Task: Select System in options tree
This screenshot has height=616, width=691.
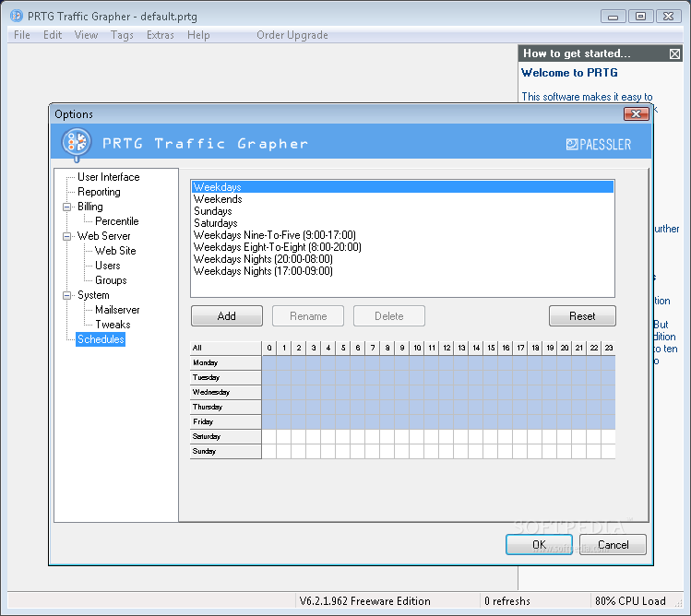Action: point(93,295)
